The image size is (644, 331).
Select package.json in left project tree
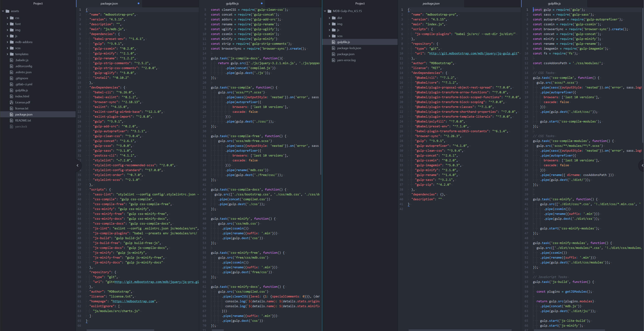[38, 114]
